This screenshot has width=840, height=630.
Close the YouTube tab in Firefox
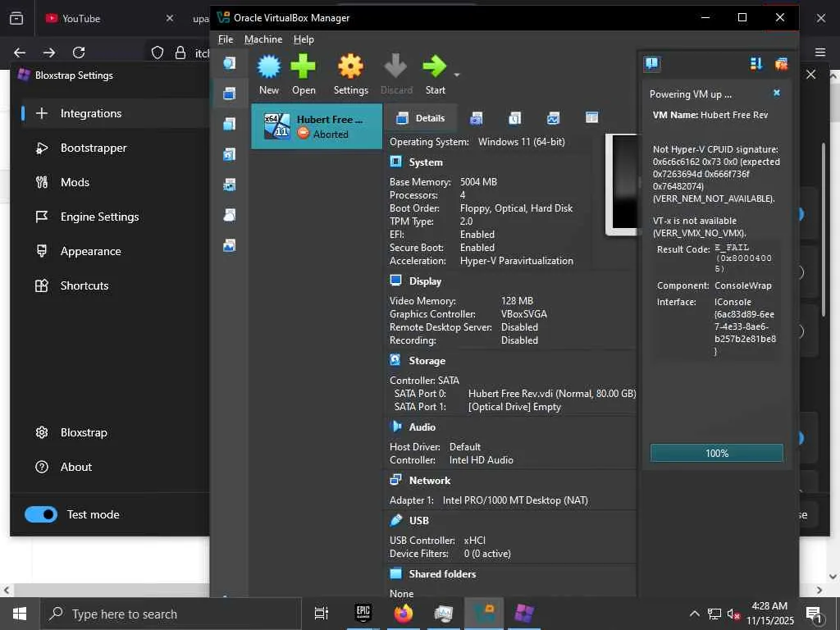click(x=169, y=18)
